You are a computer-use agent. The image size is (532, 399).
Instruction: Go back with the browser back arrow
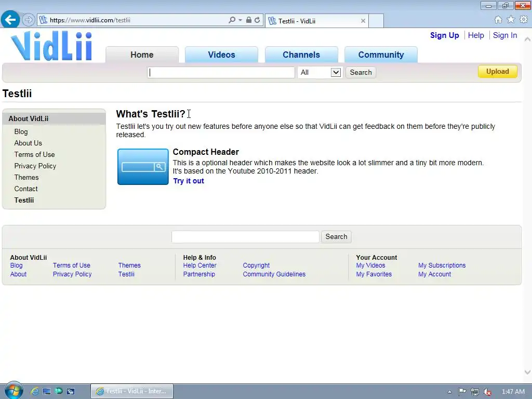(10, 20)
